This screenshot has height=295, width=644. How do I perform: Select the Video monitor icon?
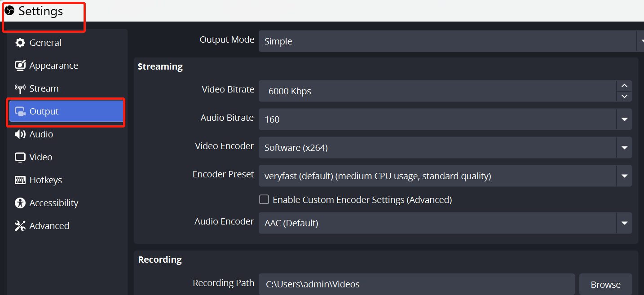[20, 157]
